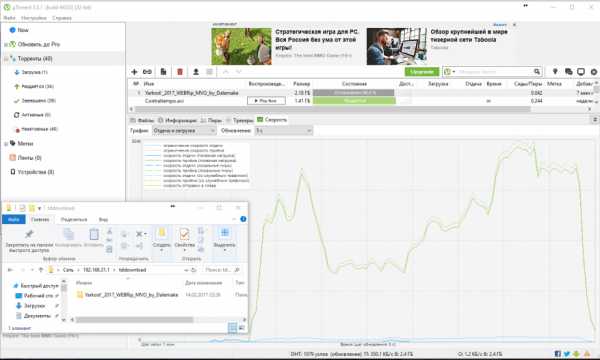Click the green Upgrade button
Viewport: 600px width, 360px height.
point(422,72)
